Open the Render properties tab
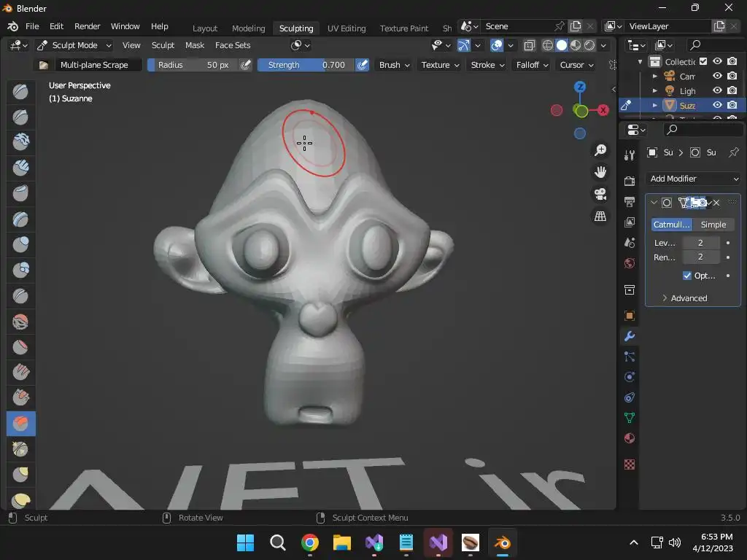The width and height of the screenshot is (747, 560). click(630, 182)
